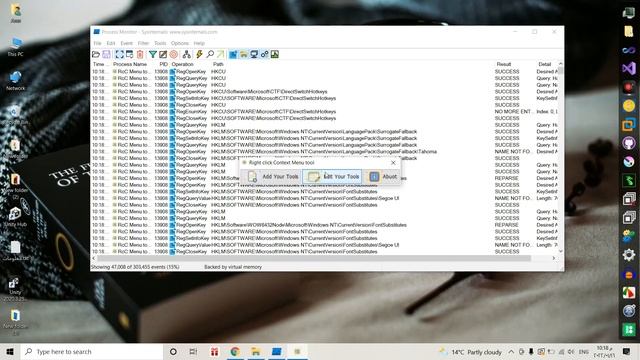This screenshot has height=360, width=640.
Task: Click the VirtualBox-style orange square dock icon
Action: click(629, 124)
